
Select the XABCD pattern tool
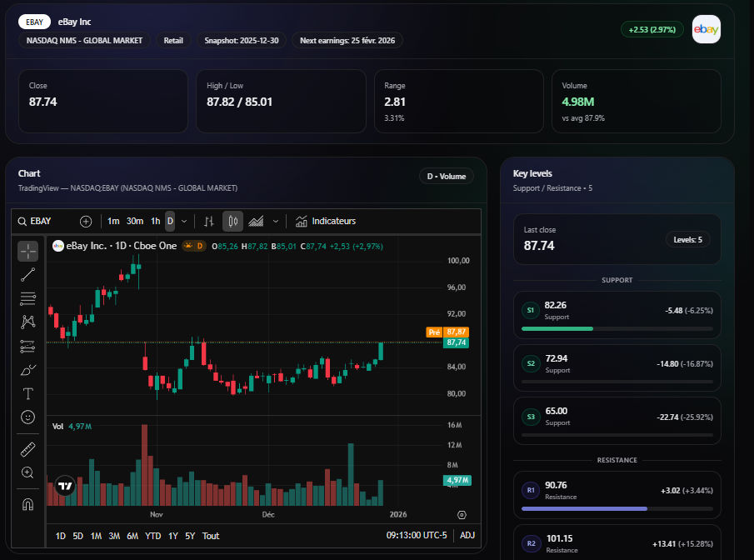point(27,321)
